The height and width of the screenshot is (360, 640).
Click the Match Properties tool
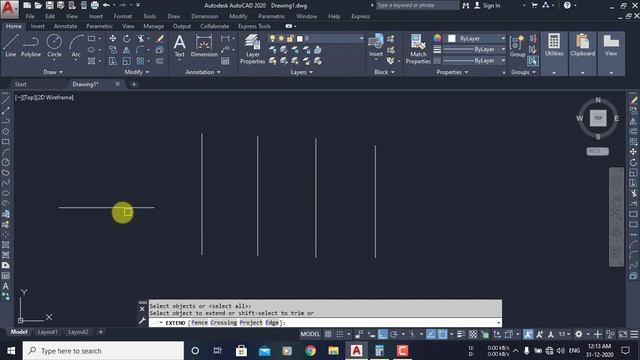pos(418,49)
